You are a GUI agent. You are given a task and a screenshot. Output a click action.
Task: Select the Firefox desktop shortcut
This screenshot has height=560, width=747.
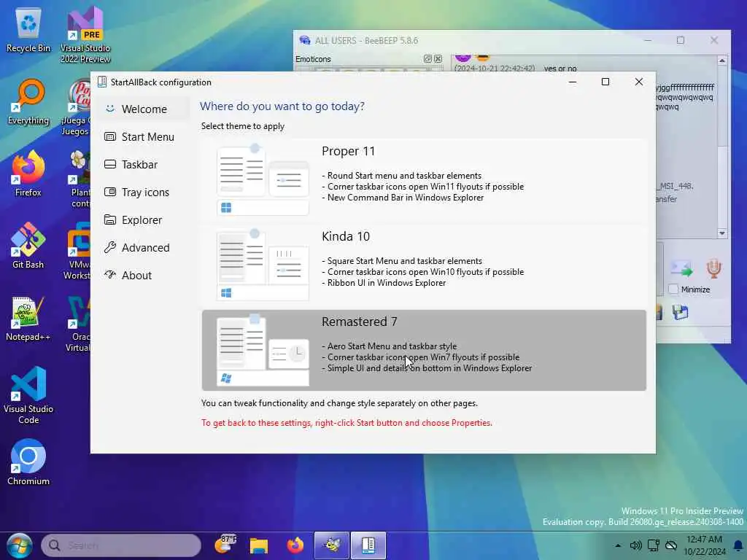[x=28, y=174]
